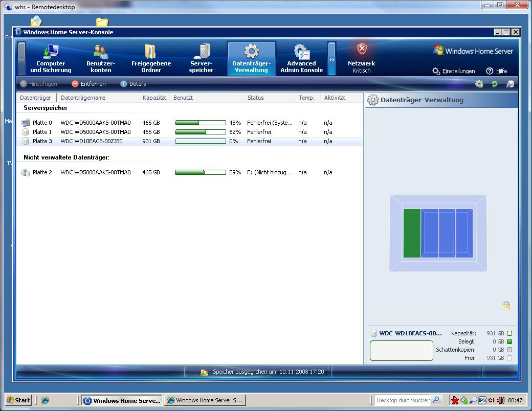532x411 pixels.
Task: Click Platte 0 usage bar 48%
Action: pyautogui.click(x=201, y=123)
